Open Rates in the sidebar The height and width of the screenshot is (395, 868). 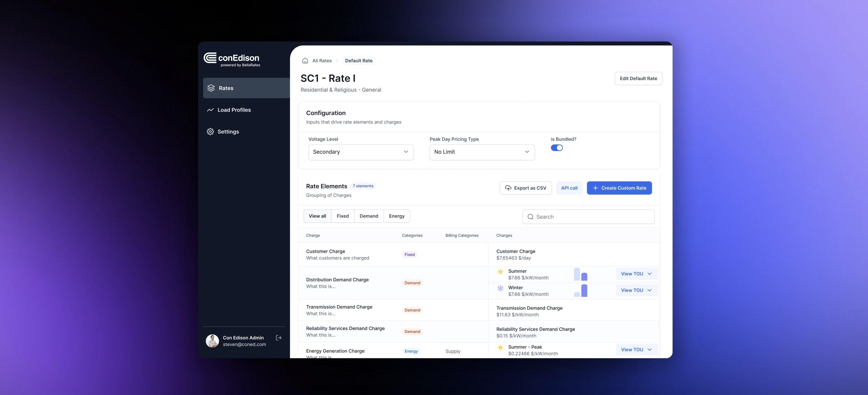click(246, 88)
